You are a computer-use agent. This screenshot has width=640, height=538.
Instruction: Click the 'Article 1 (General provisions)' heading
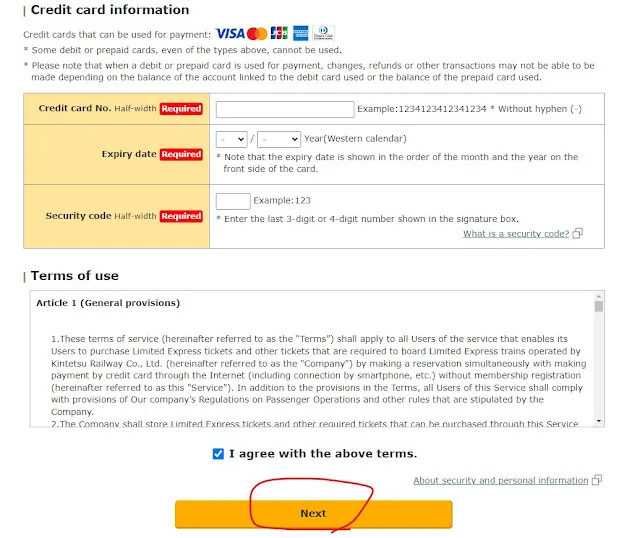[x=108, y=303]
